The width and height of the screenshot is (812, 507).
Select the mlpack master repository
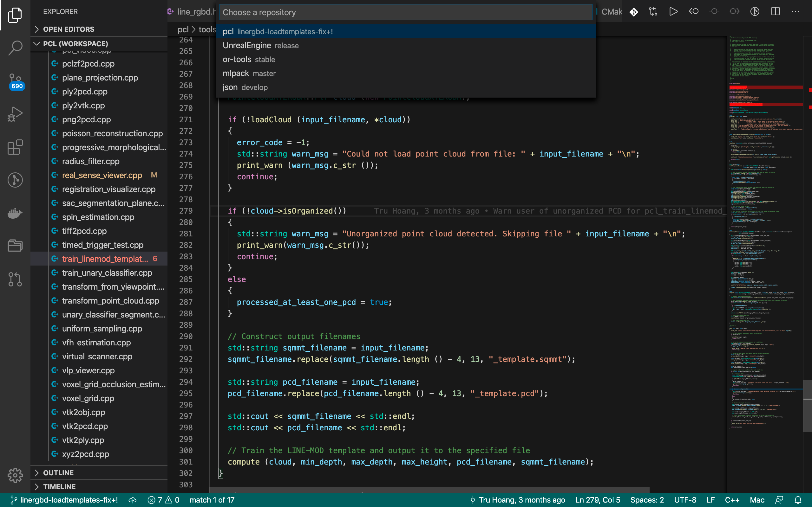click(249, 73)
